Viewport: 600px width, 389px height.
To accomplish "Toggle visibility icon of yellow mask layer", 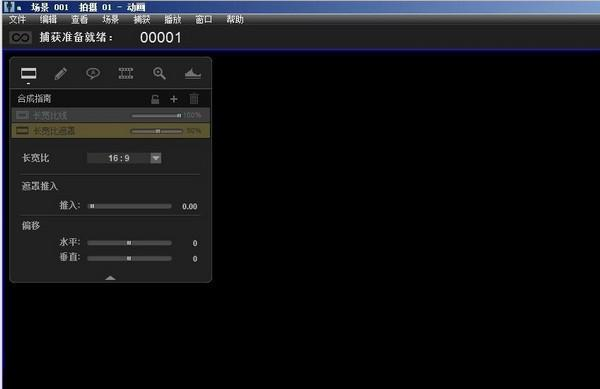I will click(x=22, y=131).
